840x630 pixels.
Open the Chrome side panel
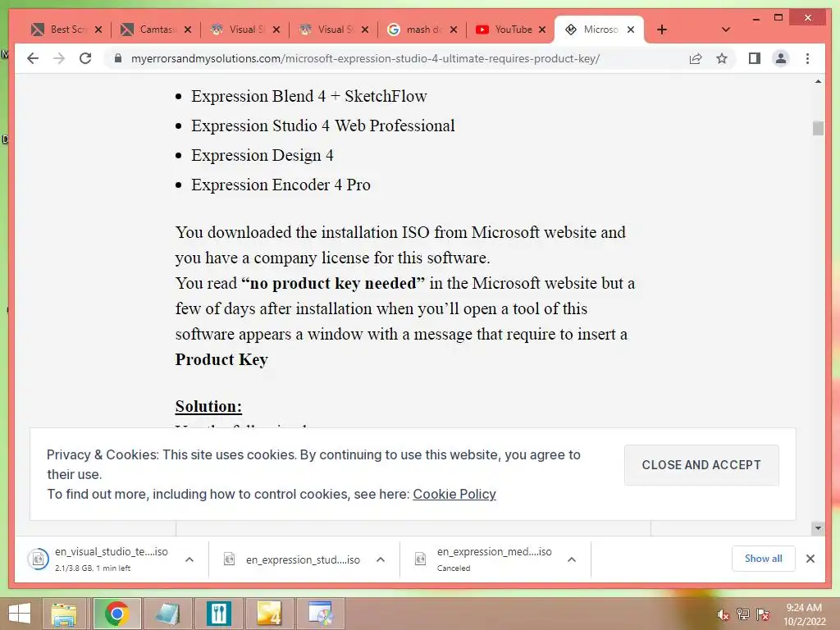pos(755,58)
